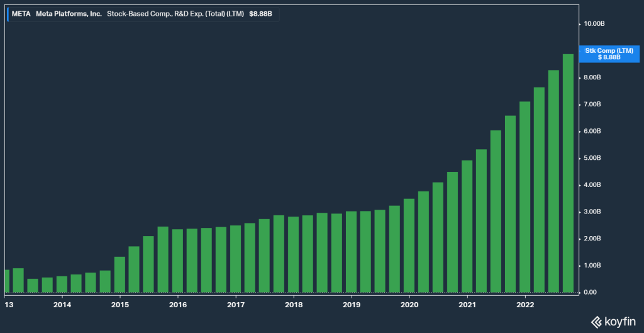Screen dimensions: 644x333
Task: Click the 10.00B y-axis label
Action: (x=593, y=24)
